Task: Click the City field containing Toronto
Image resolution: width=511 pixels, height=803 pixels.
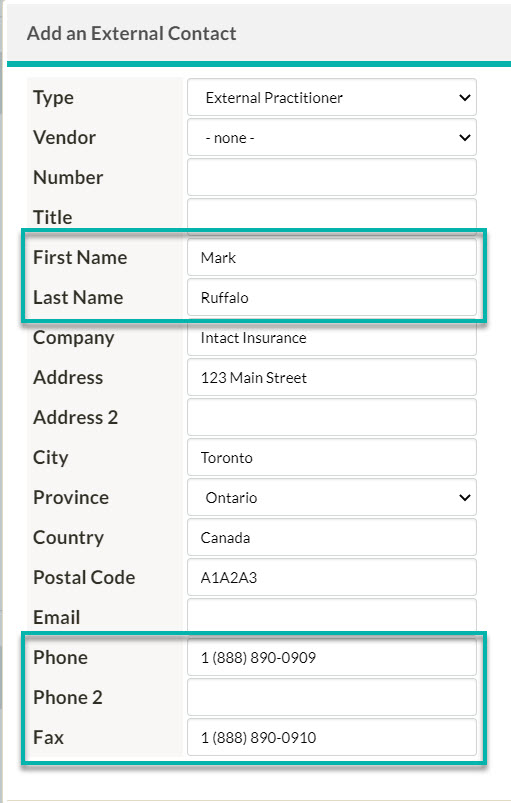Action: coord(332,457)
